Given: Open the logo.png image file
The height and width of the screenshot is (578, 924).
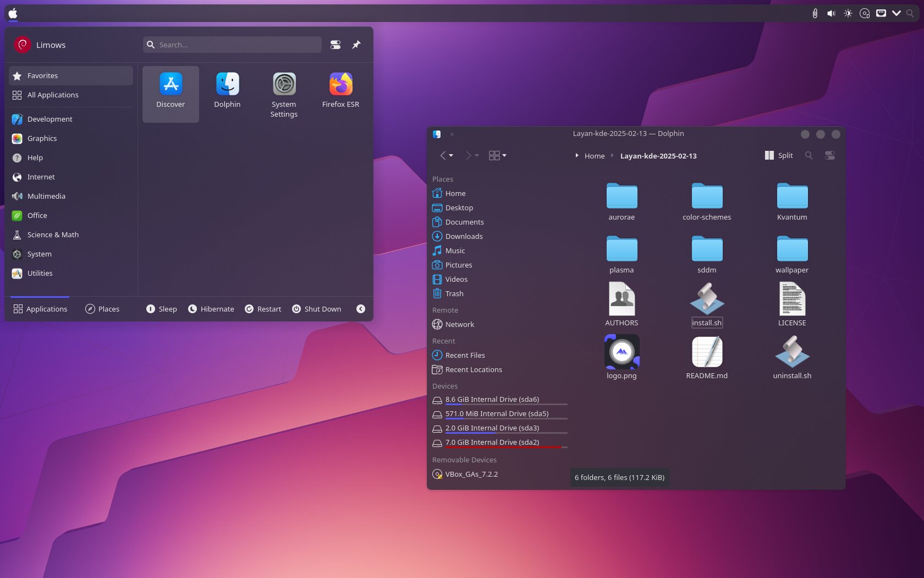Looking at the screenshot, I should point(621,352).
